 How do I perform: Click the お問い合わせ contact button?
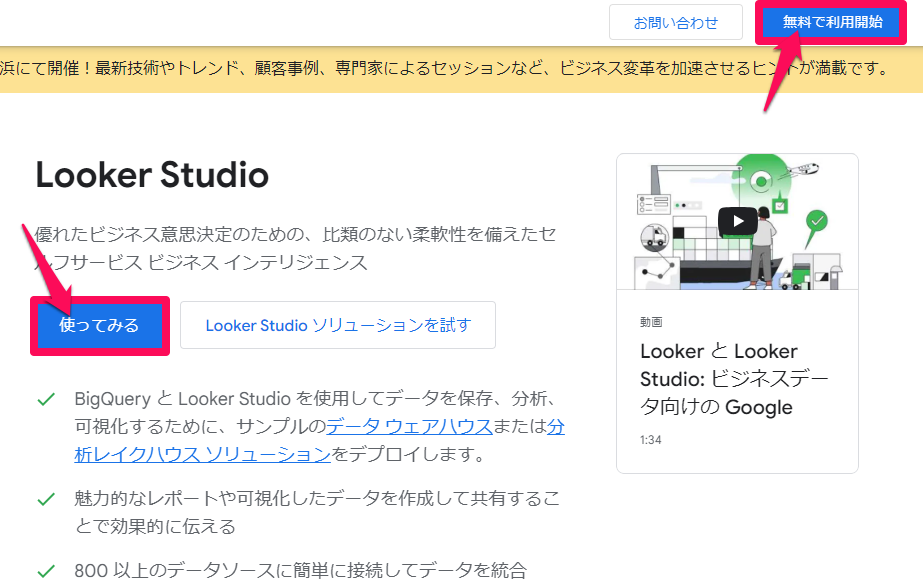(675, 22)
